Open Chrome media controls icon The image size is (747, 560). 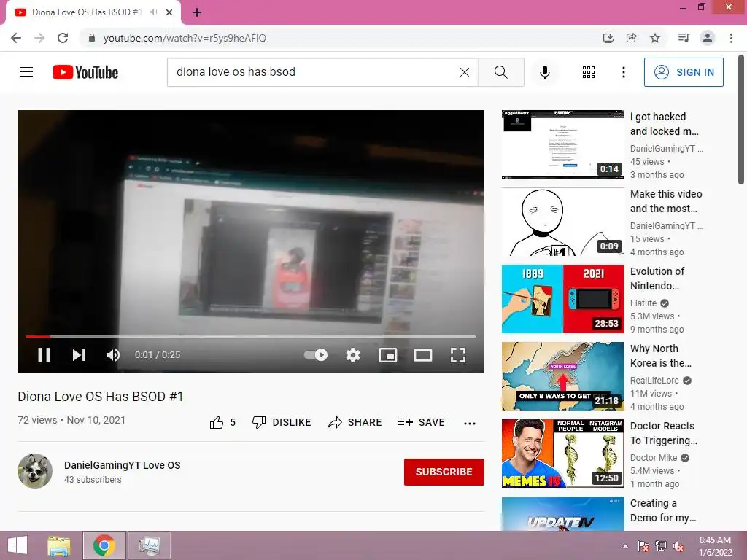[684, 38]
